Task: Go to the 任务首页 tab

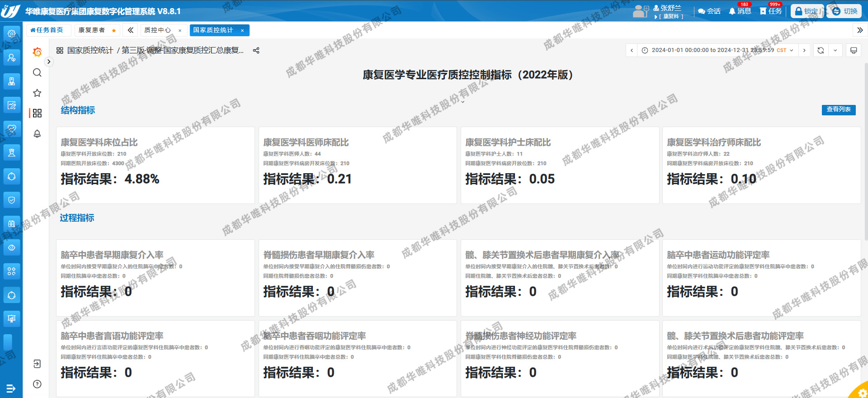Action: pyautogui.click(x=47, y=30)
